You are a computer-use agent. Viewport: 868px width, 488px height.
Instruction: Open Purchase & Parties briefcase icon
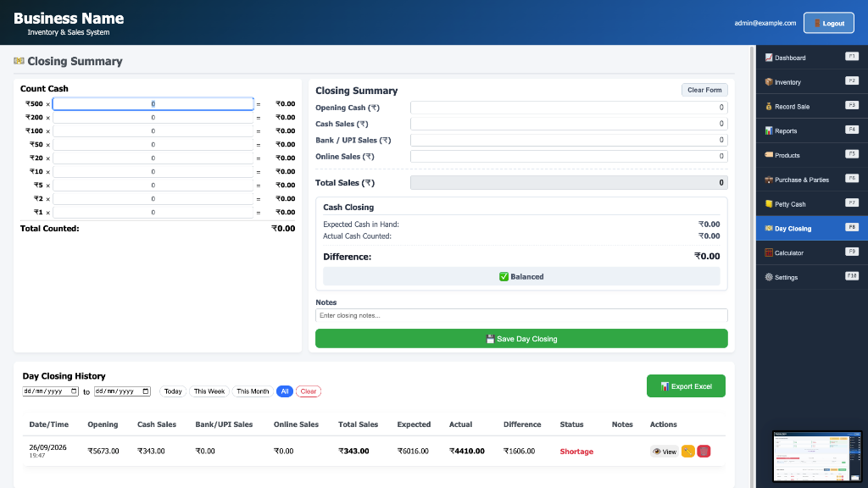(x=768, y=180)
